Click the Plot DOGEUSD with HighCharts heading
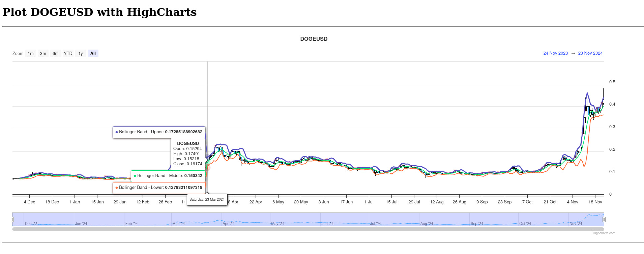The height and width of the screenshot is (254, 644). pos(99,12)
